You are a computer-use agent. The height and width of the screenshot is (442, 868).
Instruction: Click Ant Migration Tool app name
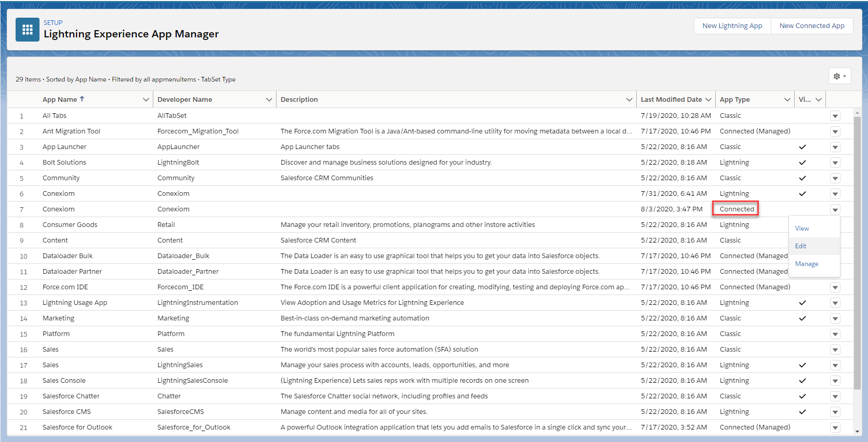[71, 131]
